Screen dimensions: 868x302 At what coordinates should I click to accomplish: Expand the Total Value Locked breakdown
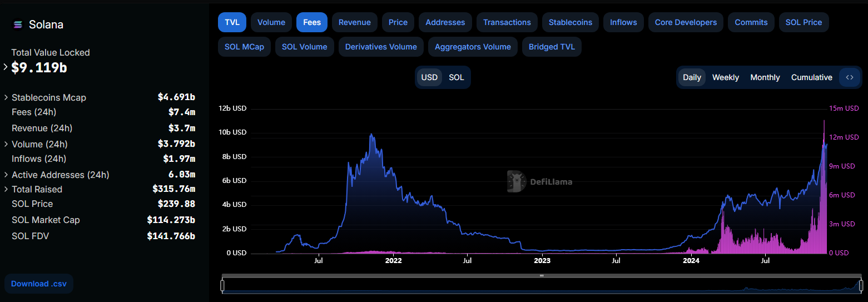tap(6, 67)
